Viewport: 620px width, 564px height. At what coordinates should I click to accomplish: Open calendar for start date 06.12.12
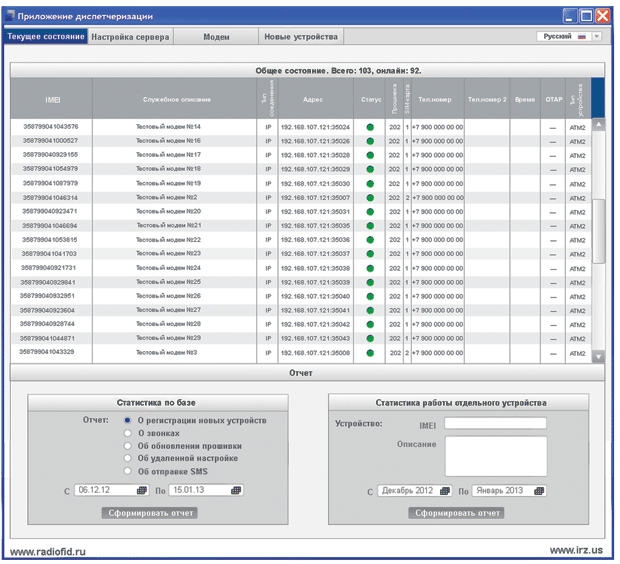(x=142, y=490)
